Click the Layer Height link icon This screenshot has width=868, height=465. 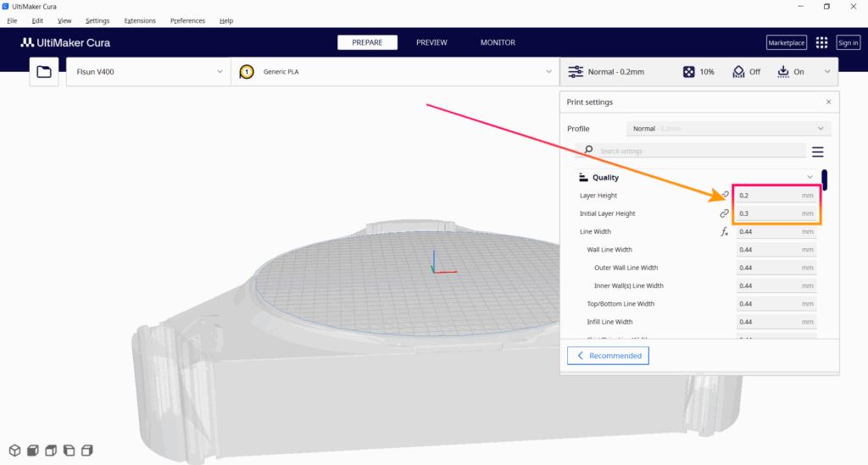point(725,195)
